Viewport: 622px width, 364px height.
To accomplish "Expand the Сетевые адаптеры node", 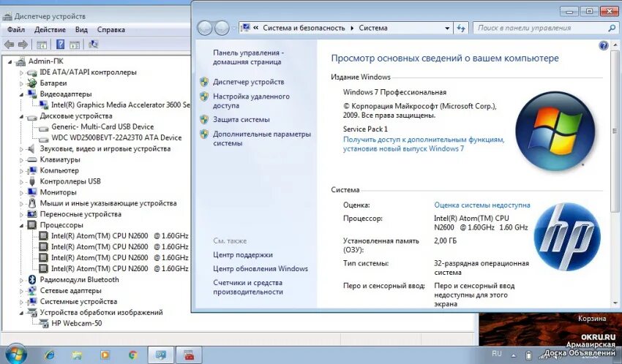I will (21, 291).
